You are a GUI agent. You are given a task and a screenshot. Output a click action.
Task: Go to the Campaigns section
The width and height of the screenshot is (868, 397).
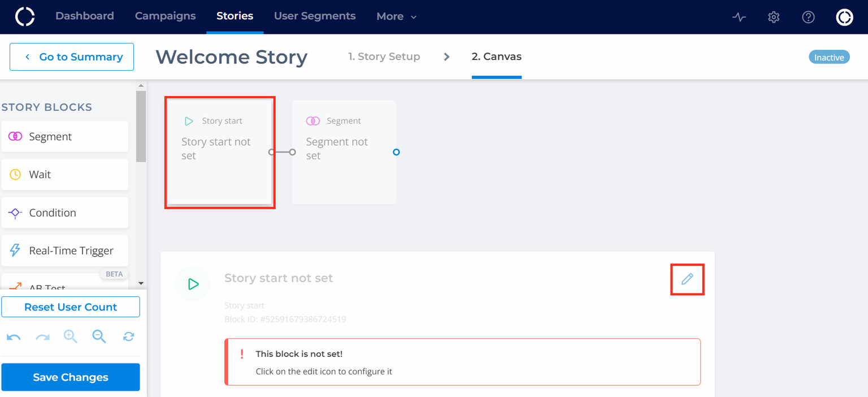166,16
